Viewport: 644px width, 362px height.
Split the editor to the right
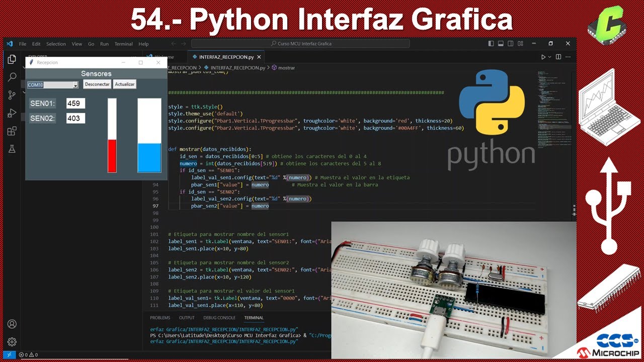[558, 57]
